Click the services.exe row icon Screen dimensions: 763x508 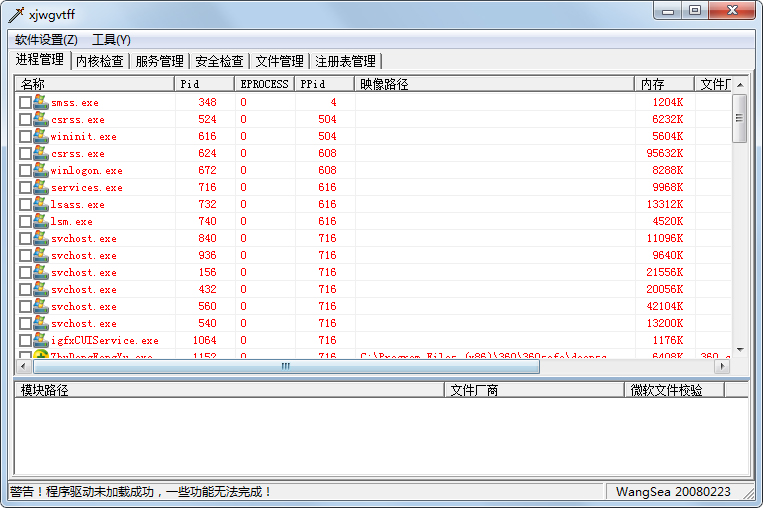41,187
